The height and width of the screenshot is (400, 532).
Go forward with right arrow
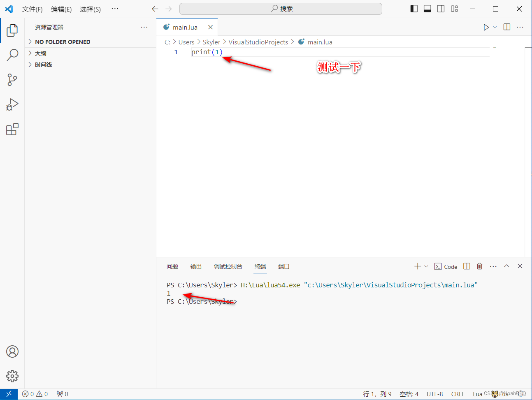(x=169, y=9)
